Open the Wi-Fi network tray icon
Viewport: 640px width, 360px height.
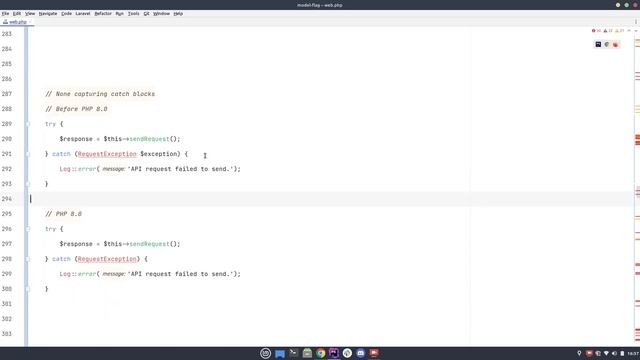point(606,353)
